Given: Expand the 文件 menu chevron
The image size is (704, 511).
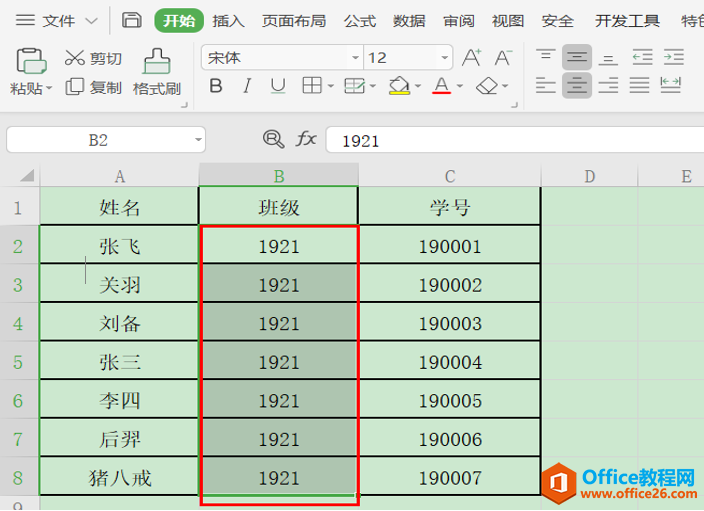Looking at the screenshot, I should 92,21.
